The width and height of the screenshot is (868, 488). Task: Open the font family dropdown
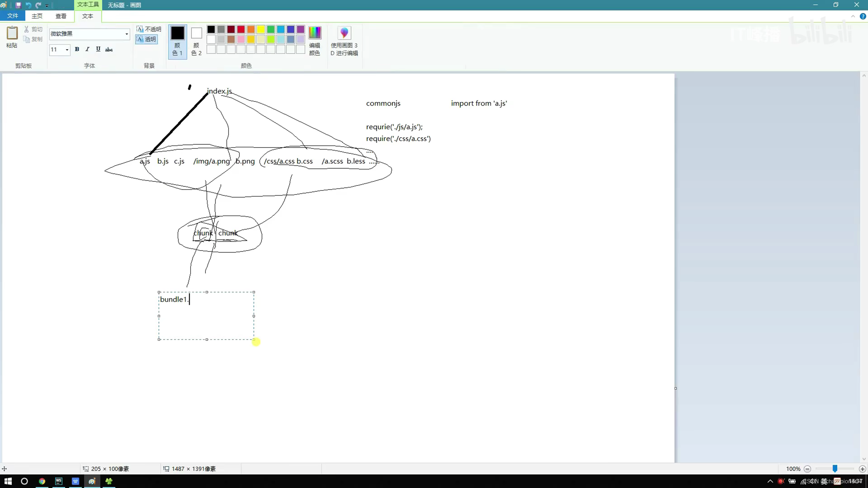click(x=127, y=34)
